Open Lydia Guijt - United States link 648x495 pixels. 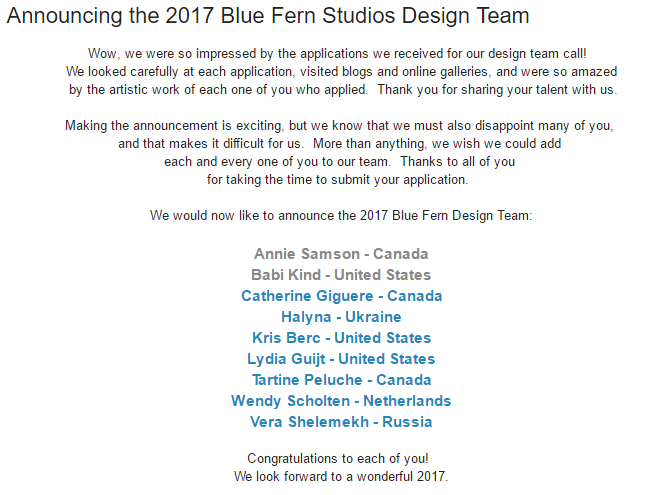pos(341,359)
